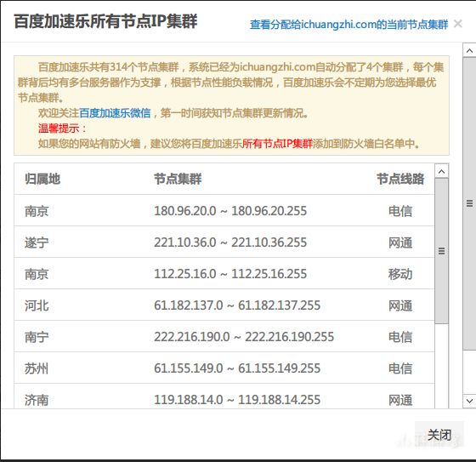Click the 移动 line type cell

pyautogui.click(x=400, y=274)
